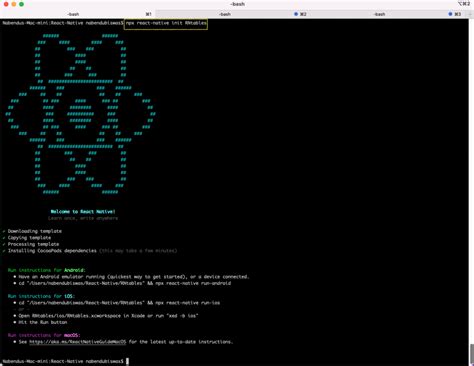Click the "Welcome to React Native!" text
474x366 pixels.
tap(83, 211)
